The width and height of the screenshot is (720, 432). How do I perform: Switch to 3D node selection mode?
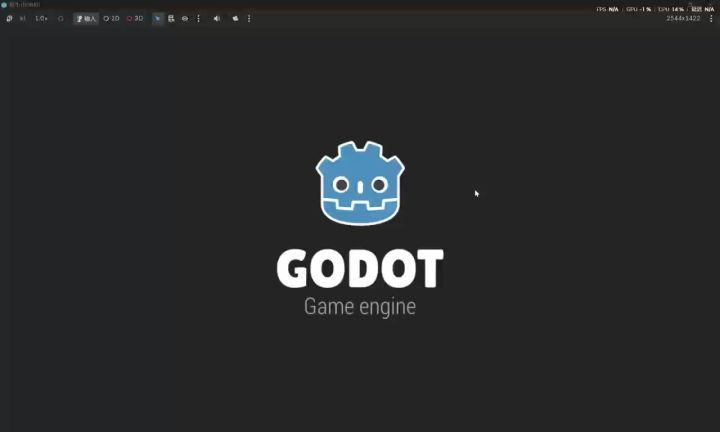(135, 18)
